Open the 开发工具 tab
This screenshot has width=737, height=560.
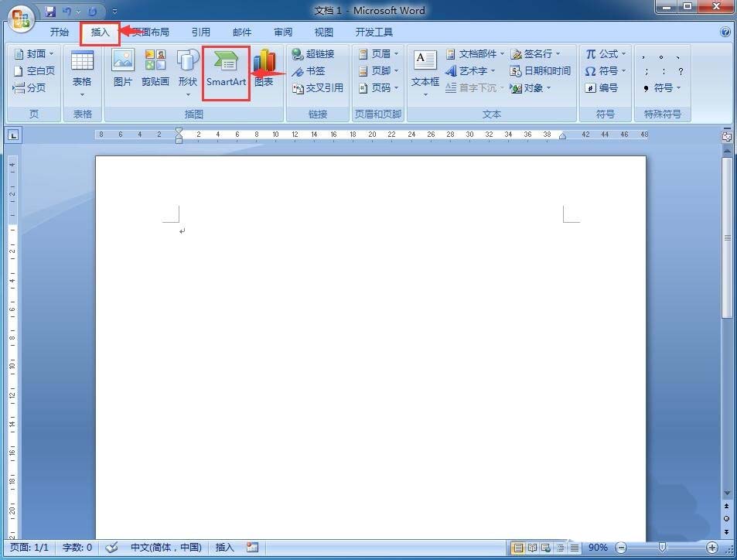click(374, 32)
